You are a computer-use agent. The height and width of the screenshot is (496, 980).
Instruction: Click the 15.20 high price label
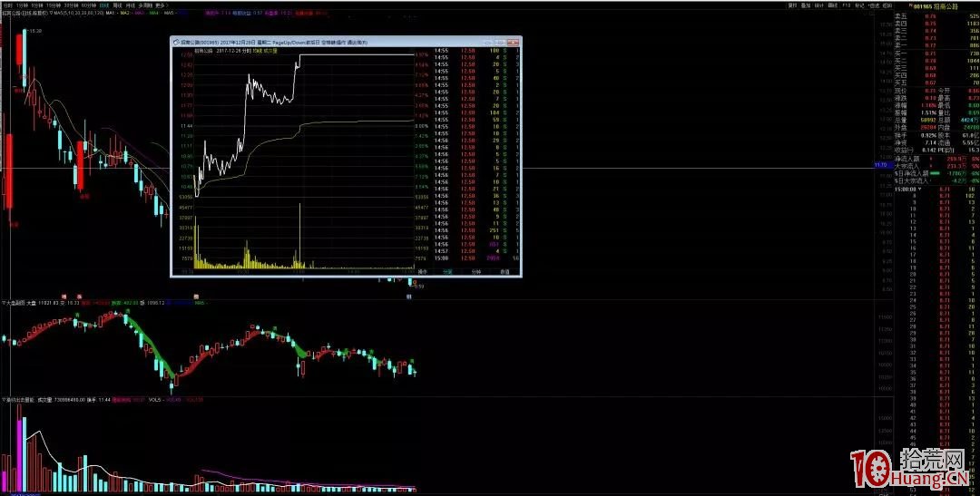point(35,31)
